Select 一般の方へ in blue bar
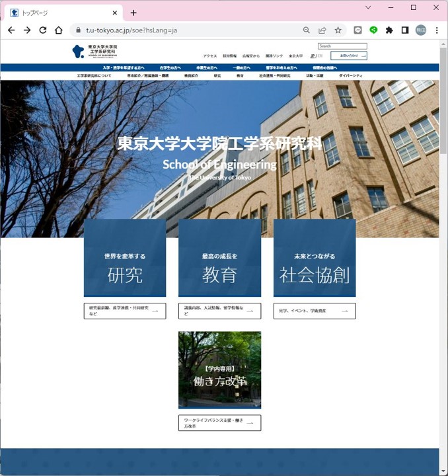Image resolution: width=448 pixels, height=476 pixels. click(x=241, y=67)
